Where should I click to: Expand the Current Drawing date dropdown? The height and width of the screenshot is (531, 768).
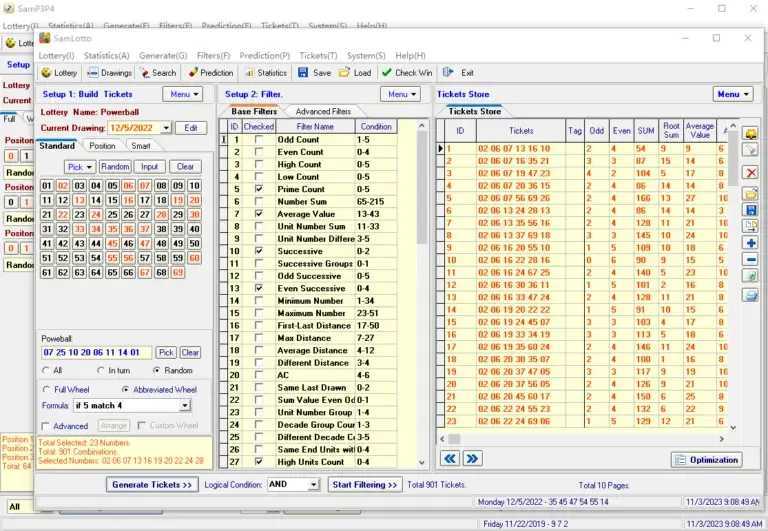tap(166, 128)
